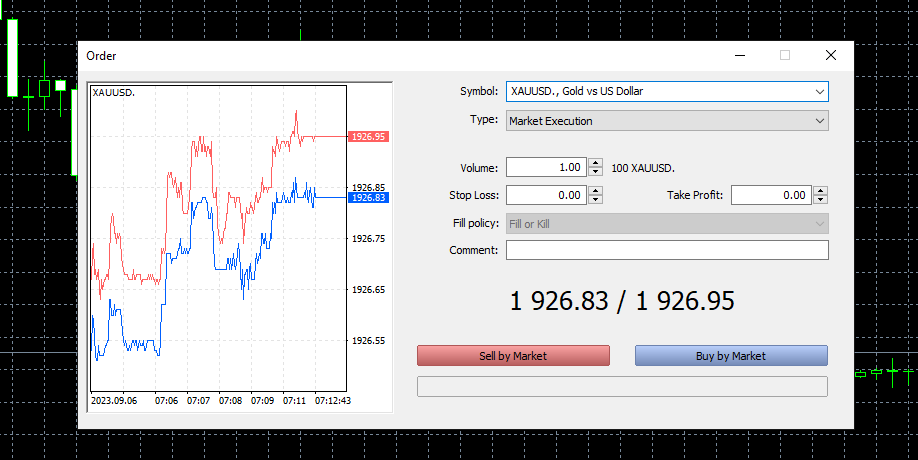Close the Order dialog window
Viewport: 918px width, 460px height.
pyautogui.click(x=830, y=56)
